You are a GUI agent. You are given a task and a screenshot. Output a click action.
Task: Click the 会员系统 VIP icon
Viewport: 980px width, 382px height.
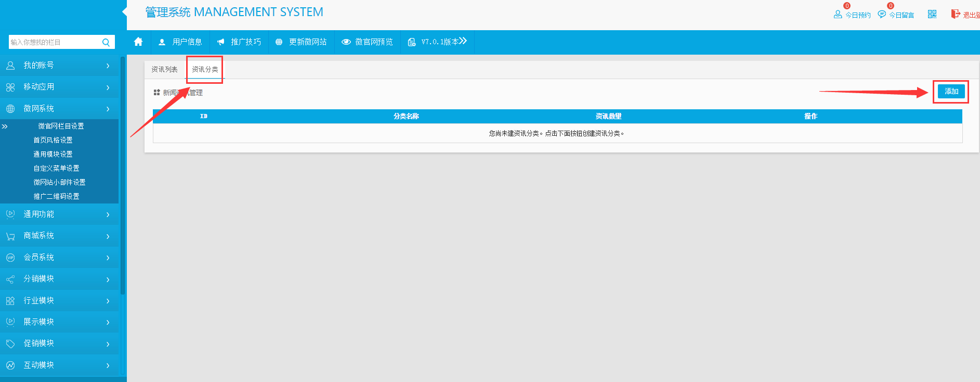pyautogui.click(x=10, y=258)
